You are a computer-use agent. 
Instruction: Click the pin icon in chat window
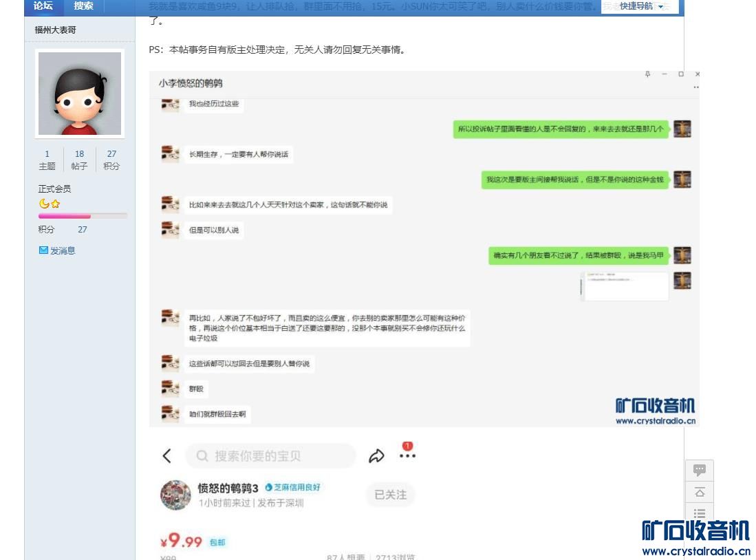tap(647, 74)
